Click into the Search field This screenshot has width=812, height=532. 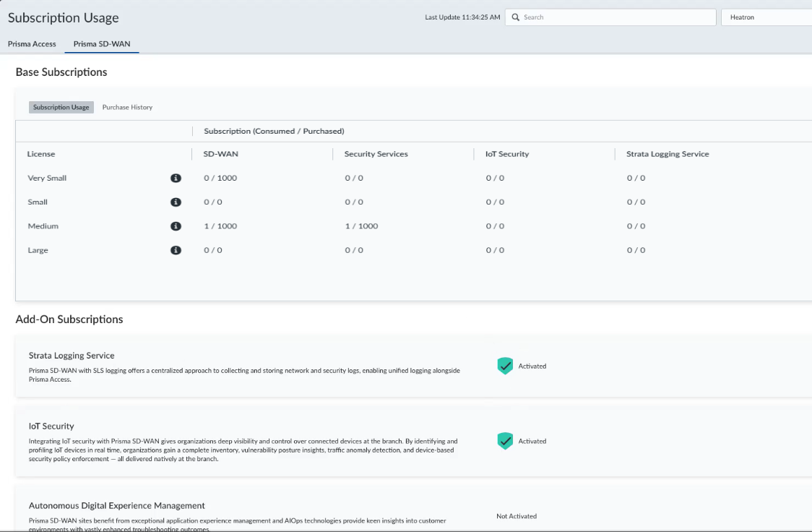[614, 17]
